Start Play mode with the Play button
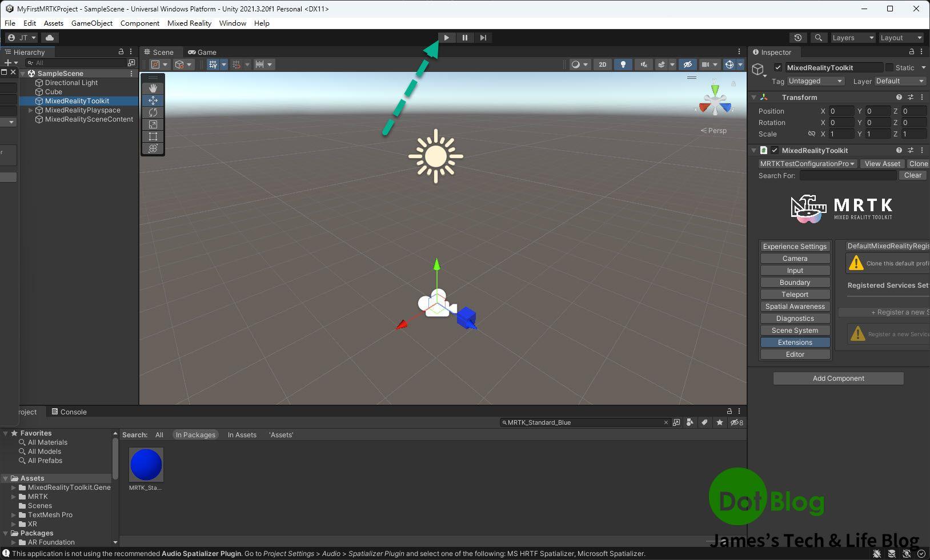This screenshot has height=560, width=930. click(x=446, y=38)
